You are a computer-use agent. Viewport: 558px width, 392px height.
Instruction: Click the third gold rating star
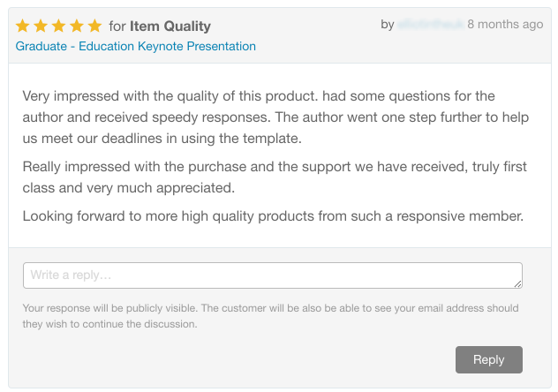point(58,26)
